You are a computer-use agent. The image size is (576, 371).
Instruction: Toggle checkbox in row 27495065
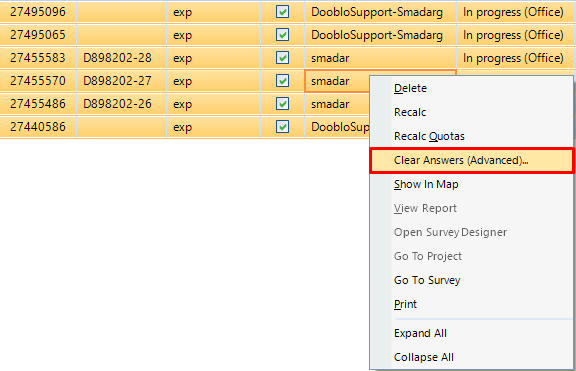282,35
